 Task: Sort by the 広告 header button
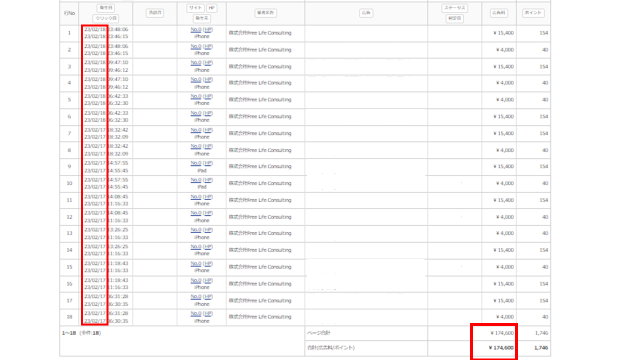[366, 13]
